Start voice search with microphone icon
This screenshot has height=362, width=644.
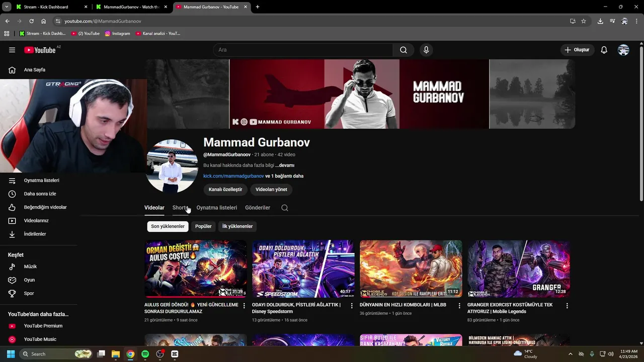[426, 50]
